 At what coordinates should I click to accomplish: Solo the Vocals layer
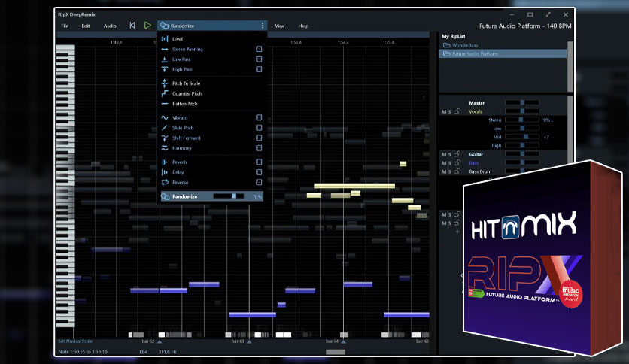(x=450, y=112)
